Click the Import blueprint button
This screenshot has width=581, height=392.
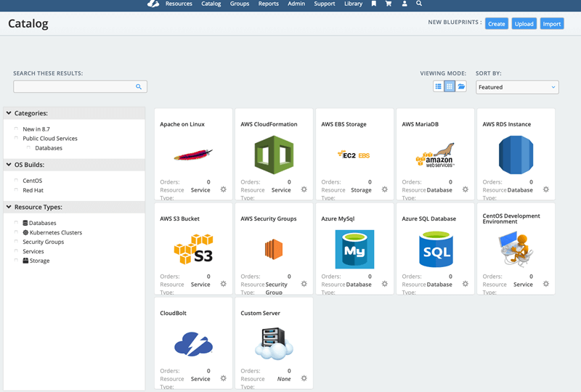(552, 24)
